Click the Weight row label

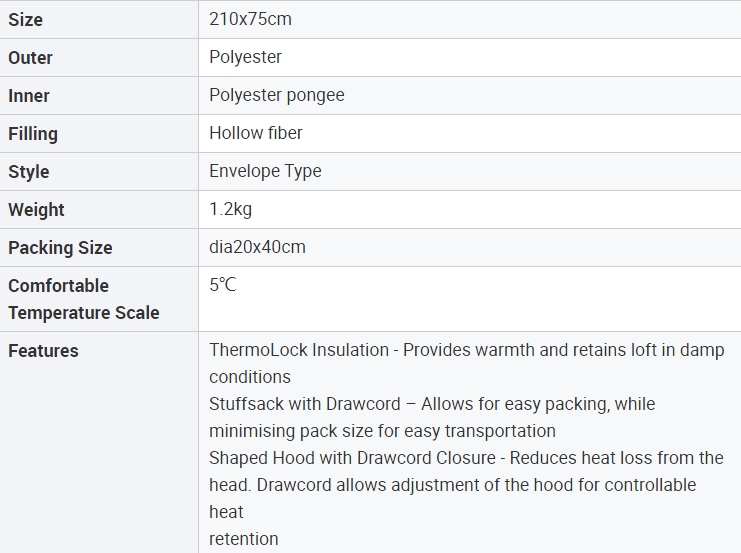point(36,210)
